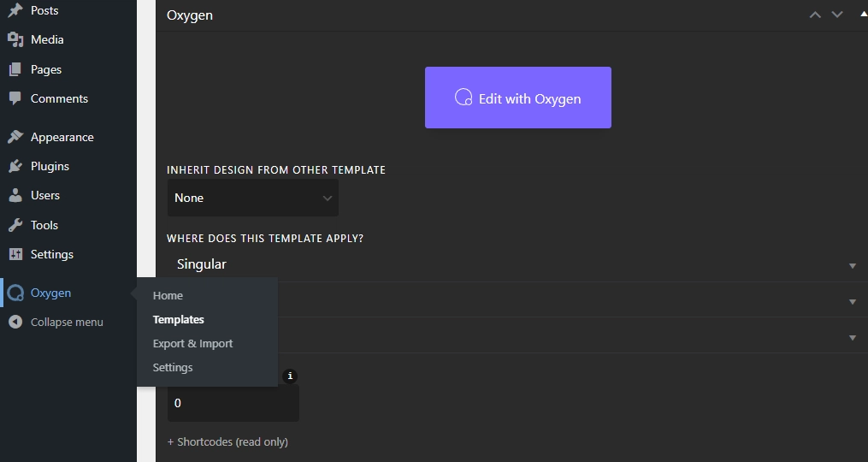Click the Users person icon
Image resolution: width=868 pixels, height=462 pixels.
(15, 195)
